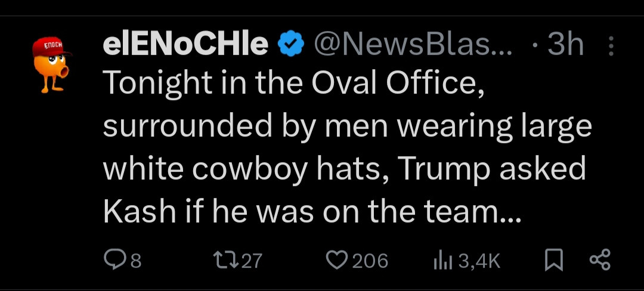Click the elENoCHle display name
This screenshot has width=644, height=291.
pyautogui.click(x=185, y=45)
